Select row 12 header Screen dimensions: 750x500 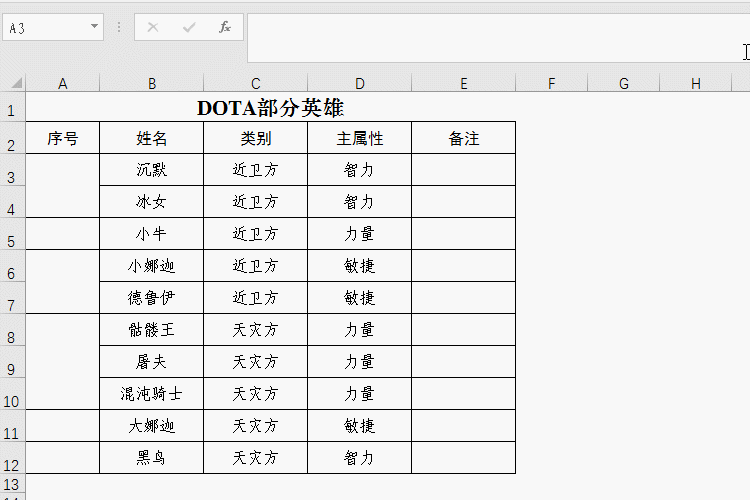(x=12, y=458)
